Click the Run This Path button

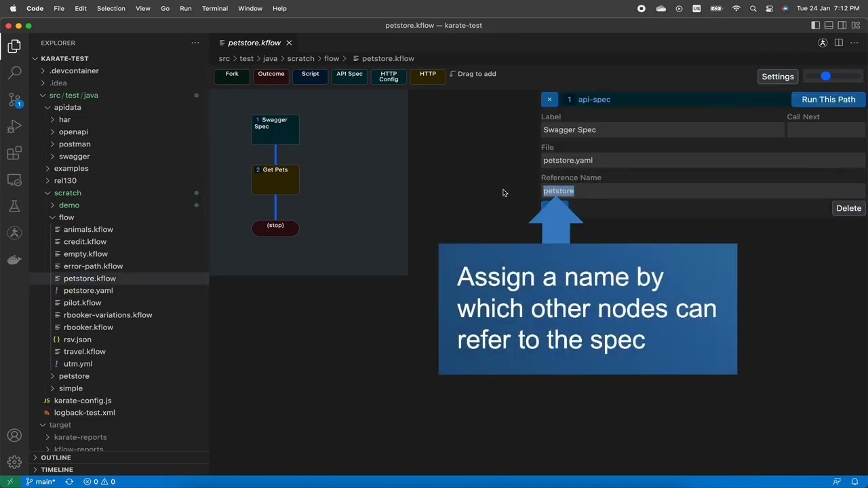tap(829, 100)
